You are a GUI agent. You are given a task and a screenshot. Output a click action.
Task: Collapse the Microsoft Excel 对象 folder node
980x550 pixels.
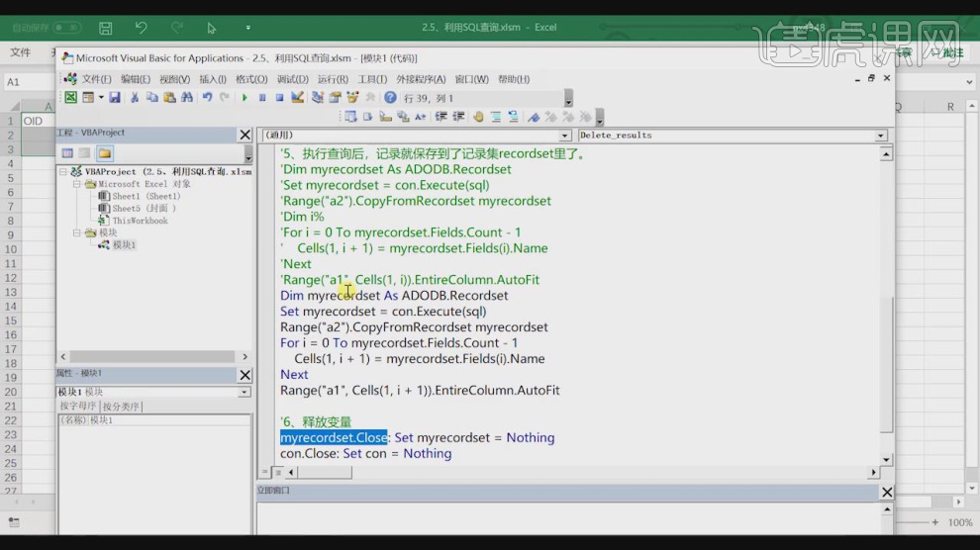click(77, 184)
